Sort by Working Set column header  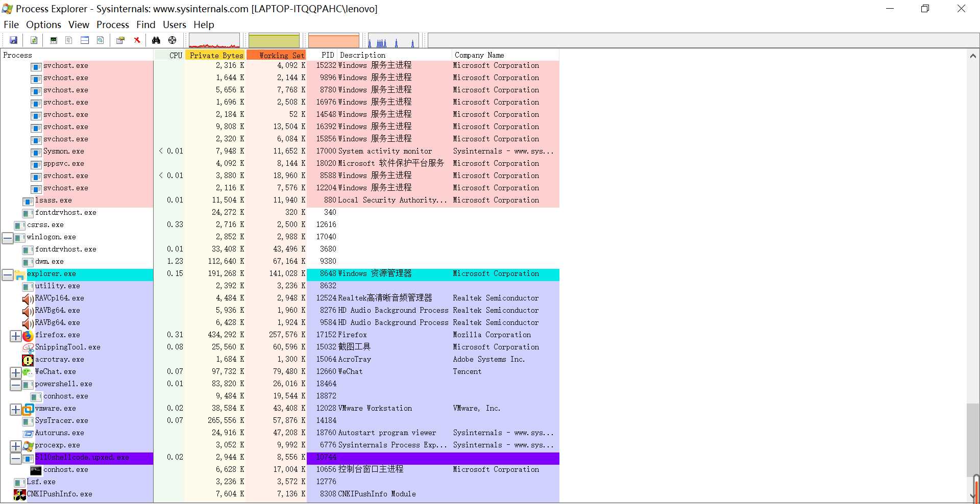(x=276, y=55)
